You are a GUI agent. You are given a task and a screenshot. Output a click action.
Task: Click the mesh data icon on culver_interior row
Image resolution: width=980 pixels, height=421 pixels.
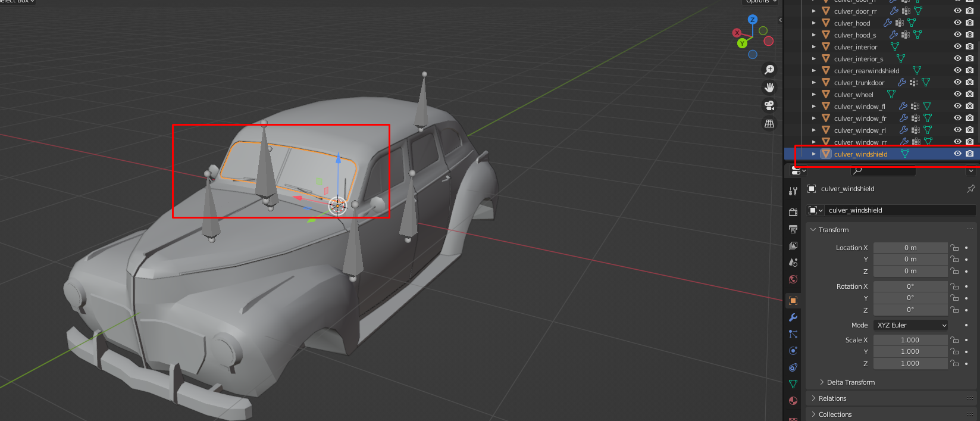pos(894,46)
